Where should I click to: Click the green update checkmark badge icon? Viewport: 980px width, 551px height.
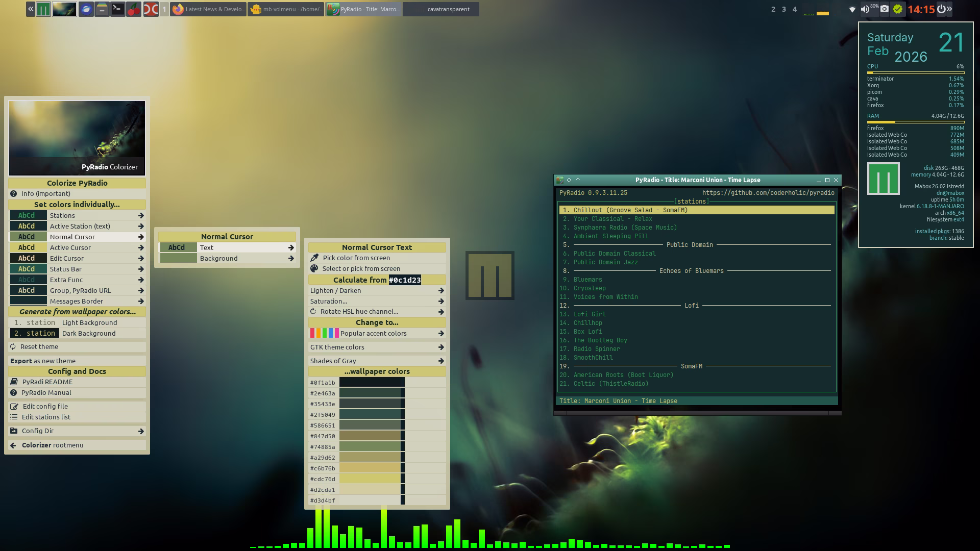(x=898, y=9)
